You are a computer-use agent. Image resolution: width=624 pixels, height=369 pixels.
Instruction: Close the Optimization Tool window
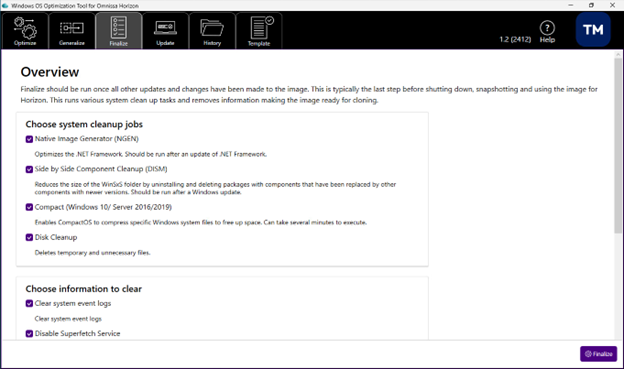612,5
